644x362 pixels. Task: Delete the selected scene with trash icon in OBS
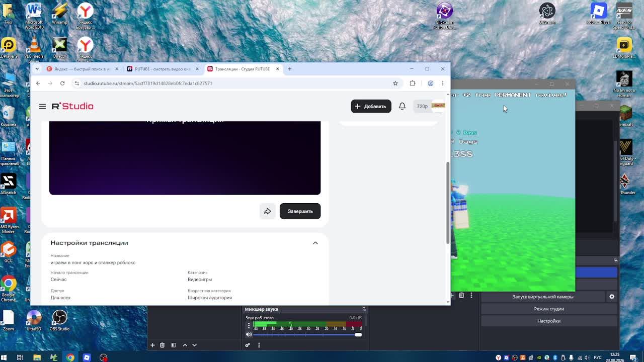[x=162, y=345]
